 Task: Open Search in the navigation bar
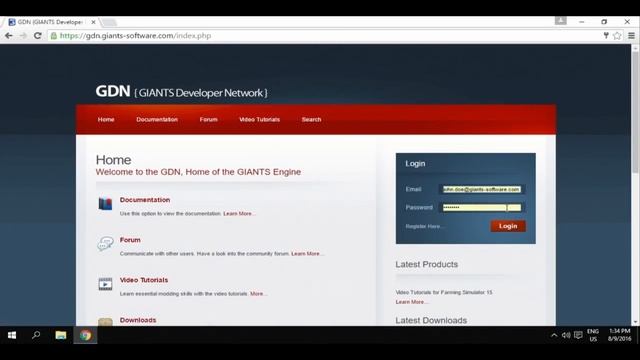click(311, 120)
